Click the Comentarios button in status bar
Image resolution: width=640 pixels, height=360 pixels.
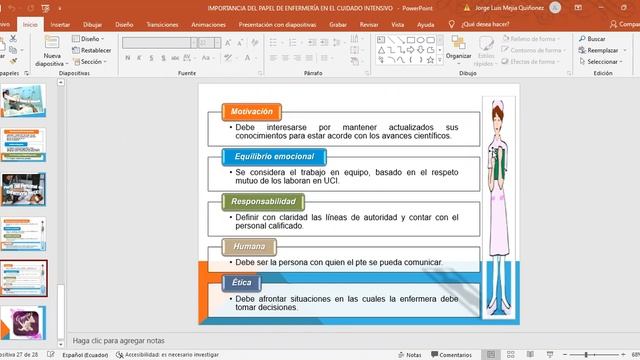pos(451,355)
